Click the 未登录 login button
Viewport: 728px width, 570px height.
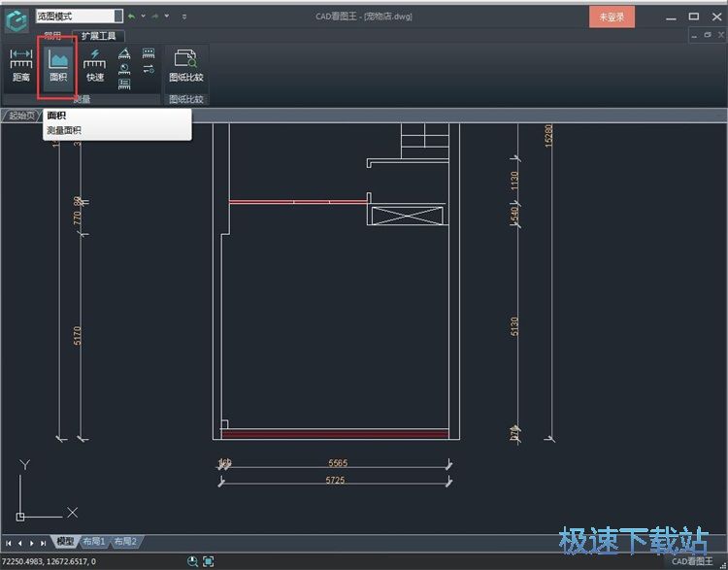coord(612,17)
